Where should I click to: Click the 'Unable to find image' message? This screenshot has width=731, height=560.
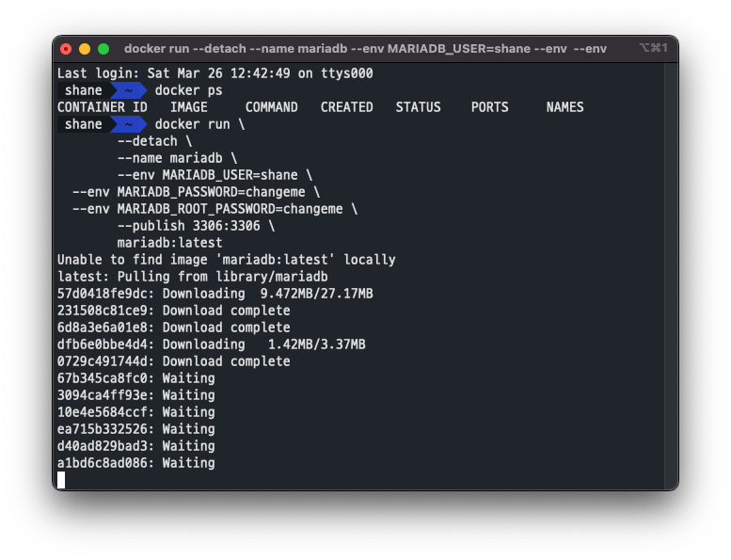tap(226, 260)
